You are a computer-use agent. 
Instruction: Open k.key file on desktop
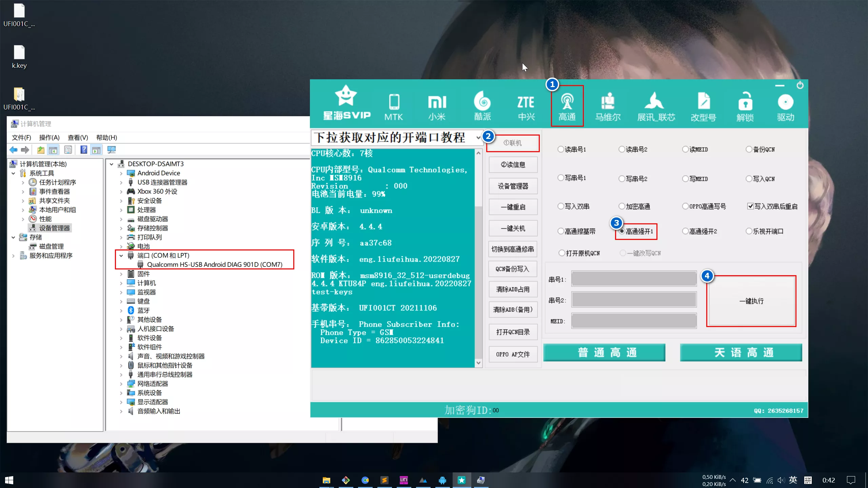(x=19, y=57)
